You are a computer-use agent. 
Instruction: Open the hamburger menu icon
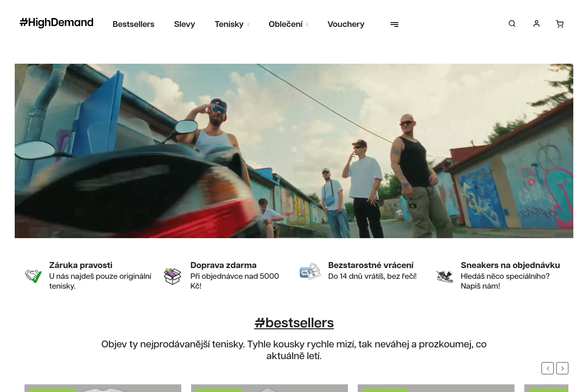(394, 24)
